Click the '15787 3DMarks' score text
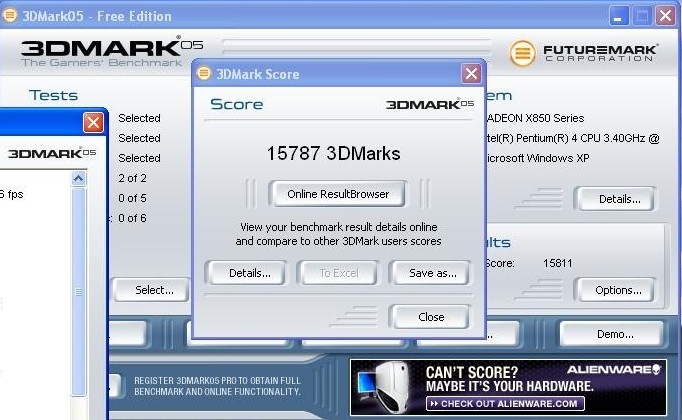 [x=333, y=153]
